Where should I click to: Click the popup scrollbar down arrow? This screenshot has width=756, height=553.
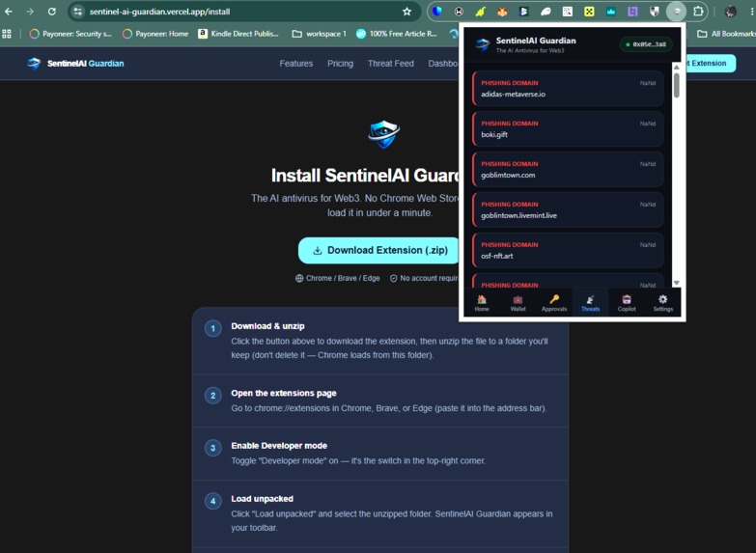(x=677, y=283)
